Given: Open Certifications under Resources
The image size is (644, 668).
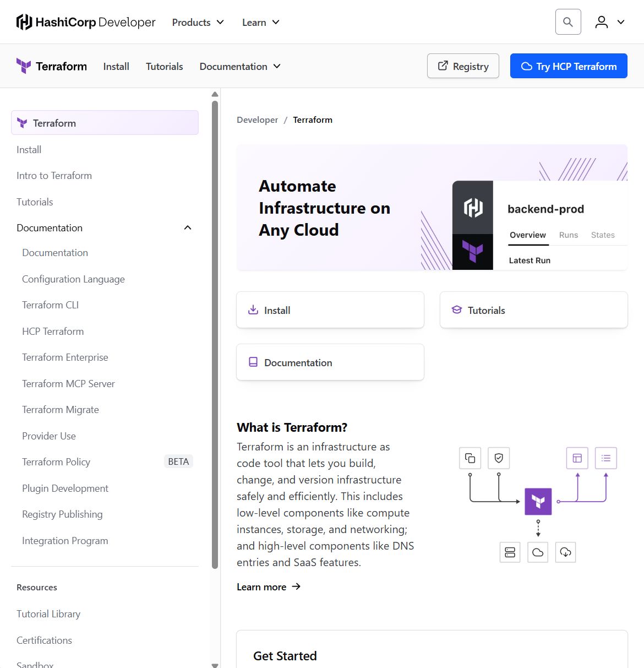Looking at the screenshot, I should pyautogui.click(x=44, y=640).
